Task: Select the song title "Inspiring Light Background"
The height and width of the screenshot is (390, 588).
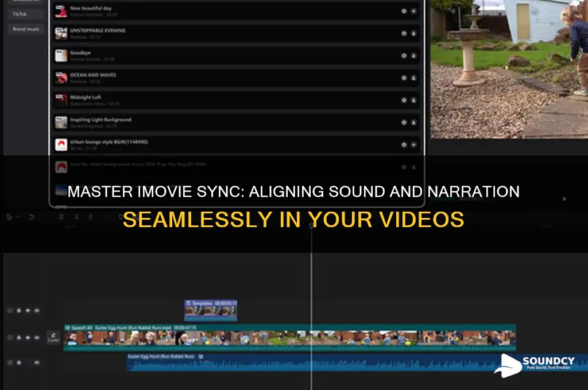Action: click(100, 119)
